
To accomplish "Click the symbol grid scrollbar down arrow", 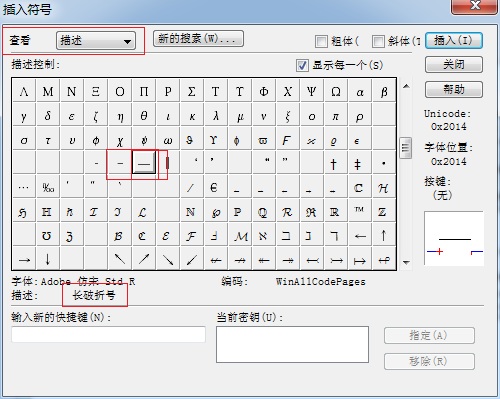I will (x=406, y=262).
